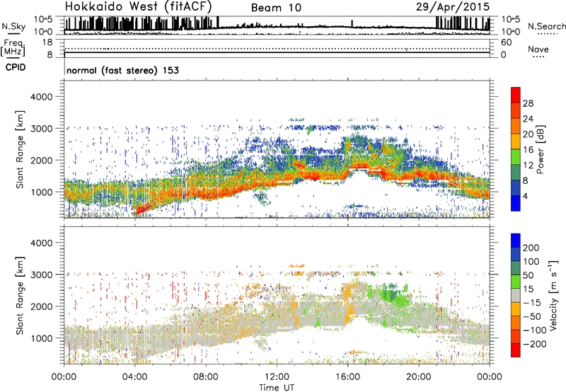Click the '28' power colorbar tick

(528, 103)
